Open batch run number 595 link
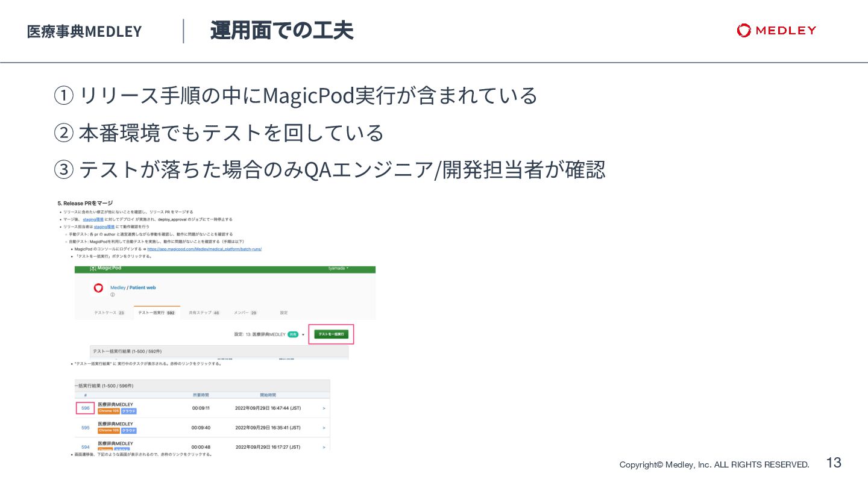 86,428
